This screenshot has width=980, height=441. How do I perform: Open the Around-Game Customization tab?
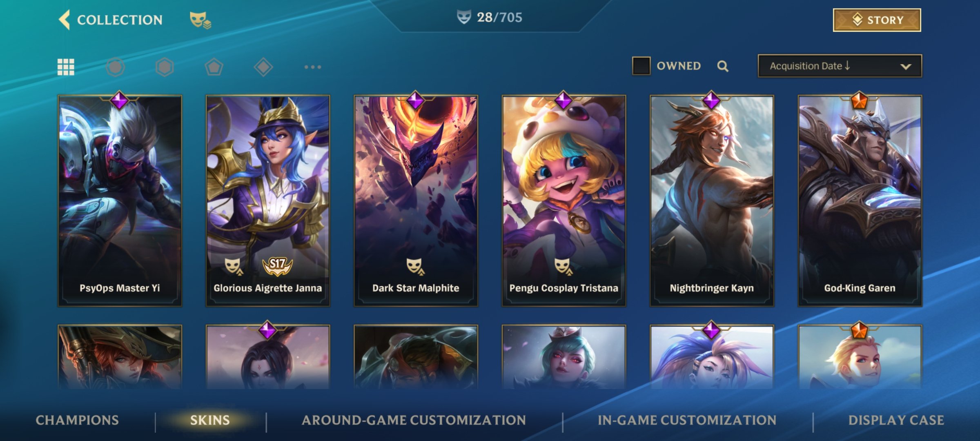tap(414, 420)
